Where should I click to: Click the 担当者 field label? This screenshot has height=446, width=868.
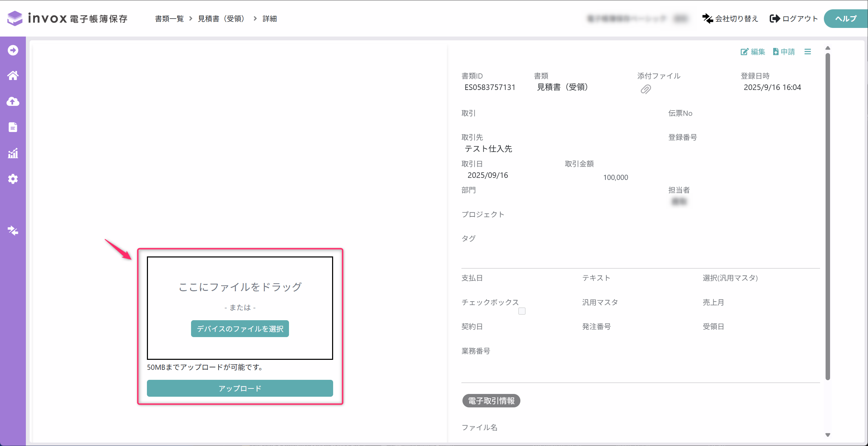[x=679, y=190]
